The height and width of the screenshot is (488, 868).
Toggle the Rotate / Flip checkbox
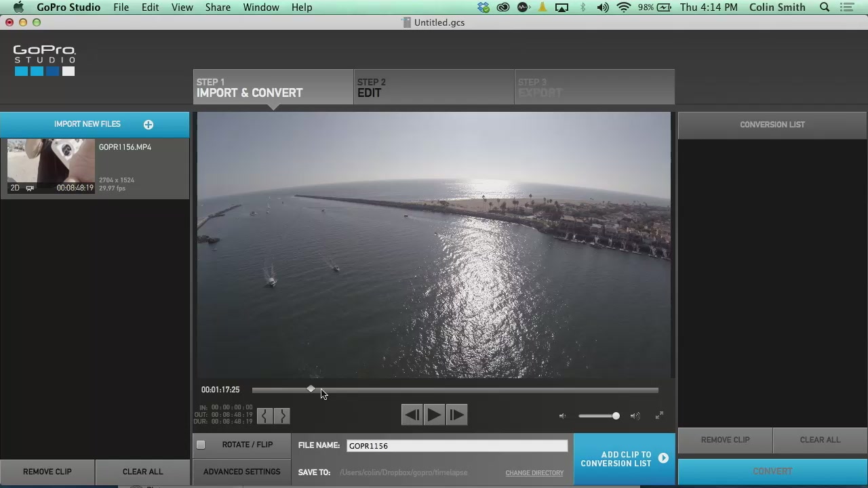tap(201, 445)
